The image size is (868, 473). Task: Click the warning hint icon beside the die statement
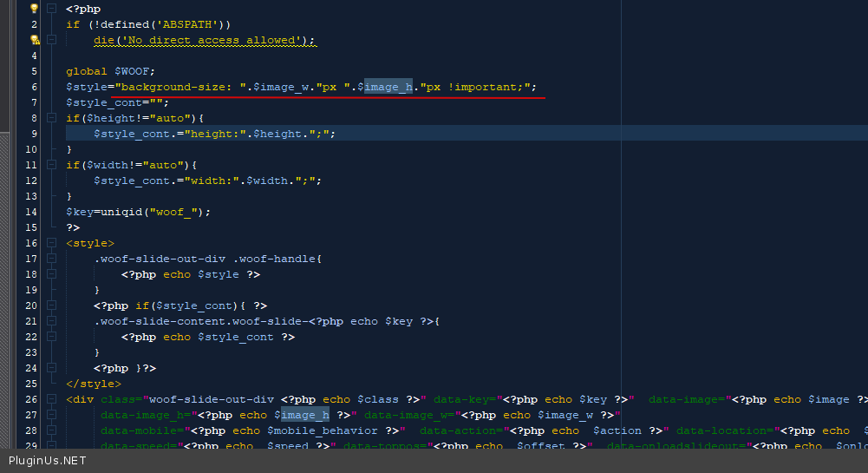[35, 40]
